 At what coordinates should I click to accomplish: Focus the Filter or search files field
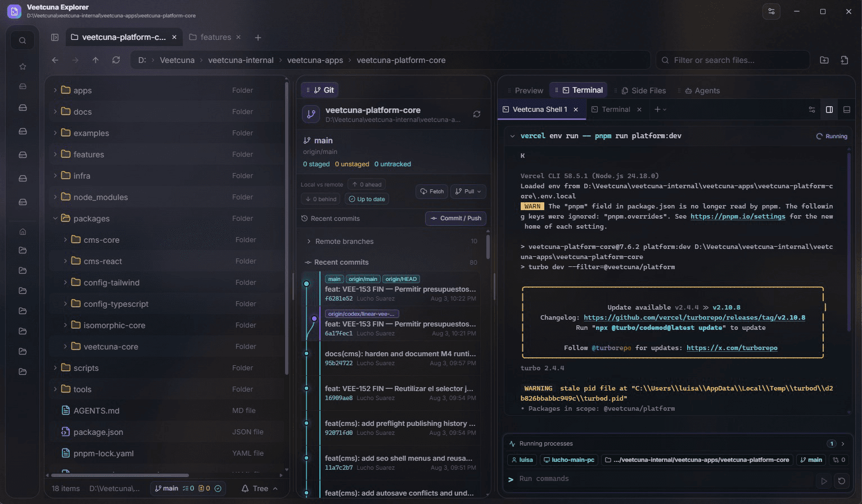tap(733, 60)
